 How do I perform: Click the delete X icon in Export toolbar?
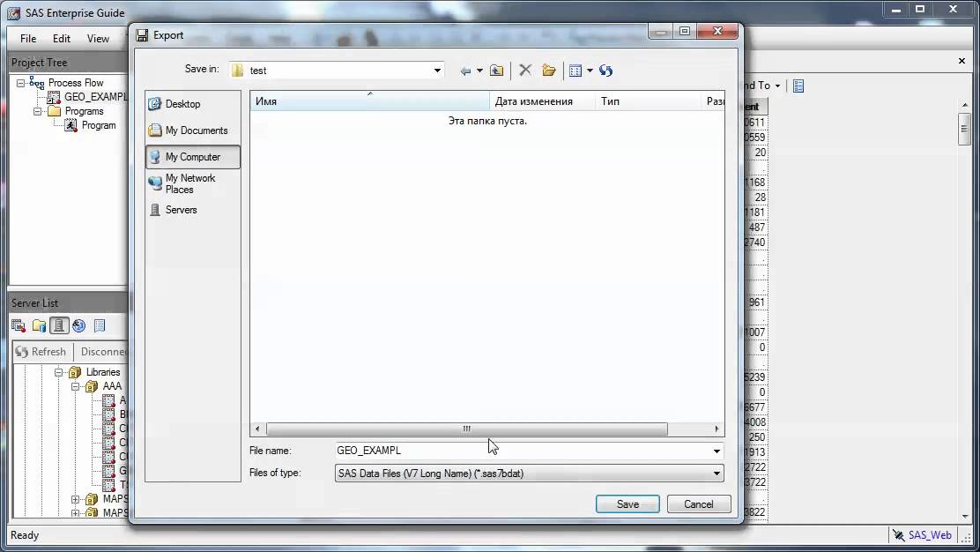525,70
